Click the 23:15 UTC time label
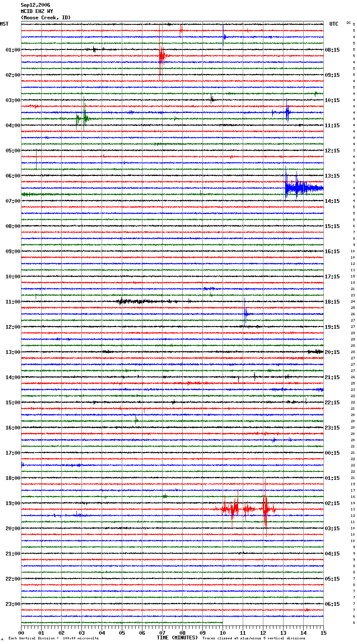The image size is (357, 644). pos(332,428)
